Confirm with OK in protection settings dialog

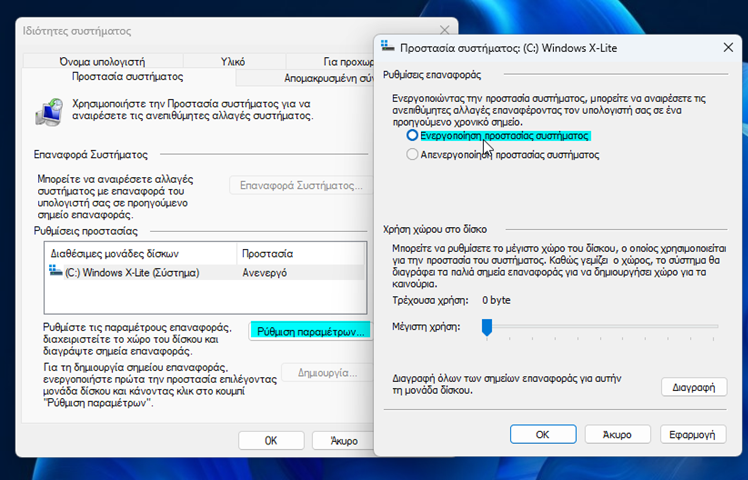[542, 435]
